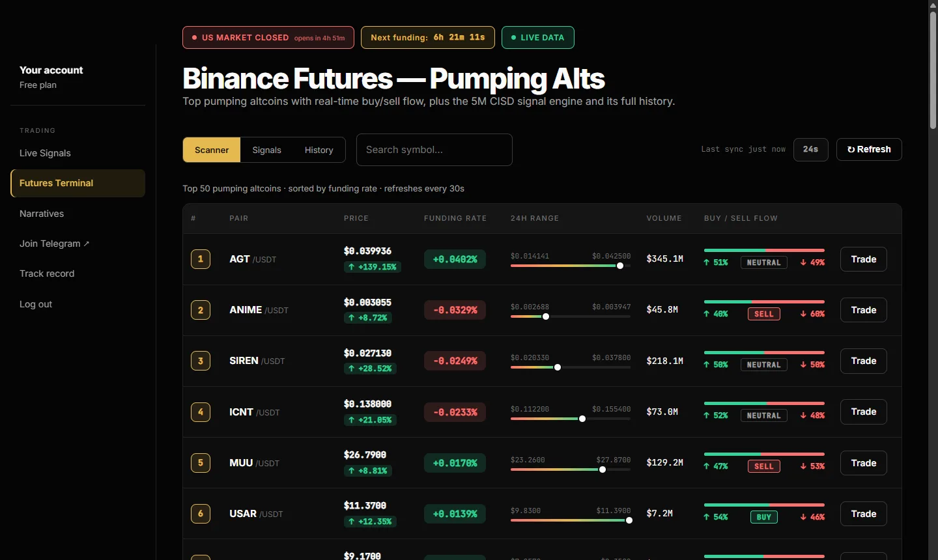Click rank badge 5 for MUU
Screen dimensions: 938x560
(x=201, y=463)
